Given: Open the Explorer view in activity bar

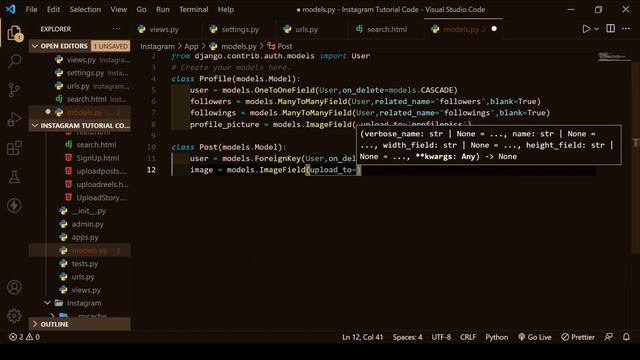Looking at the screenshot, I should tap(15, 33).
